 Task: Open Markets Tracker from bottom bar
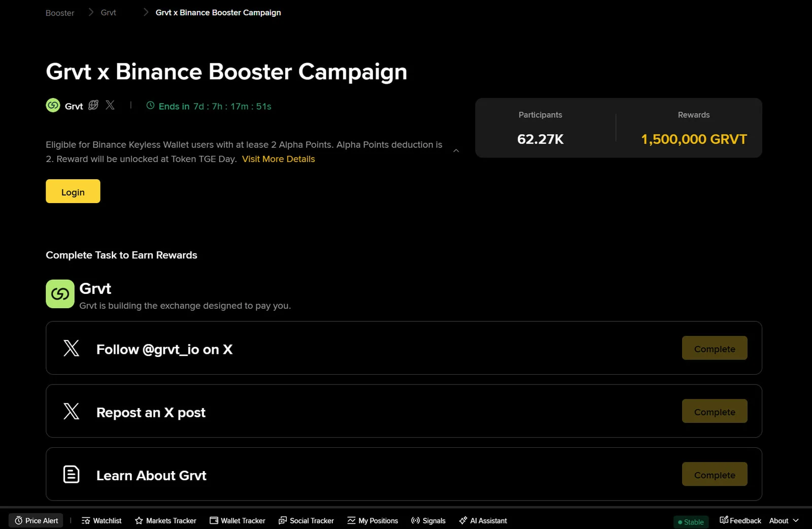[x=165, y=520]
